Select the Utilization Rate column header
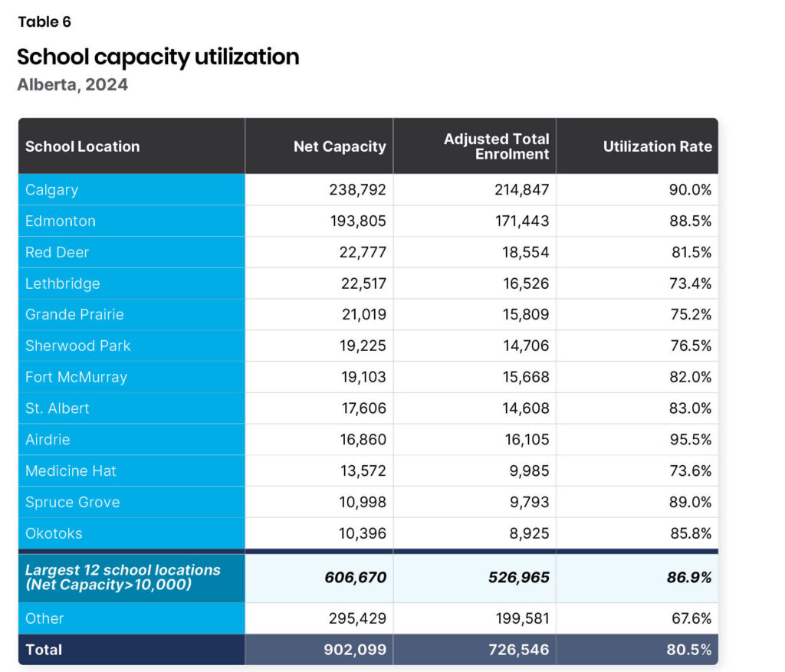 coord(657,146)
